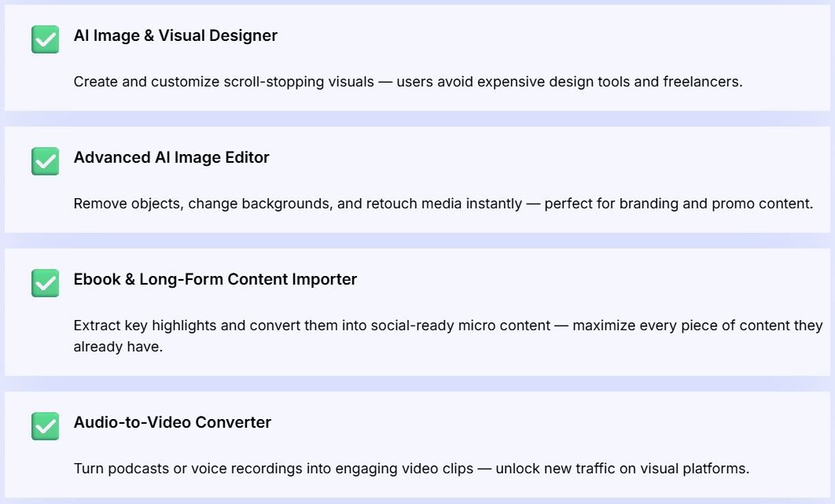Click the Audio-to-Video Converter heading
Image resolution: width=835 pixels, height=504 pixels.
tap(172, 422)
